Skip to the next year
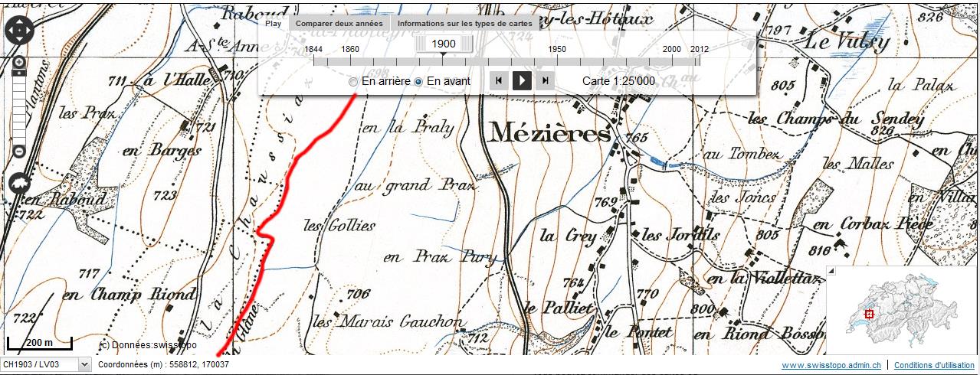Screen dimensions: 980x375 [x=545, y=80]
